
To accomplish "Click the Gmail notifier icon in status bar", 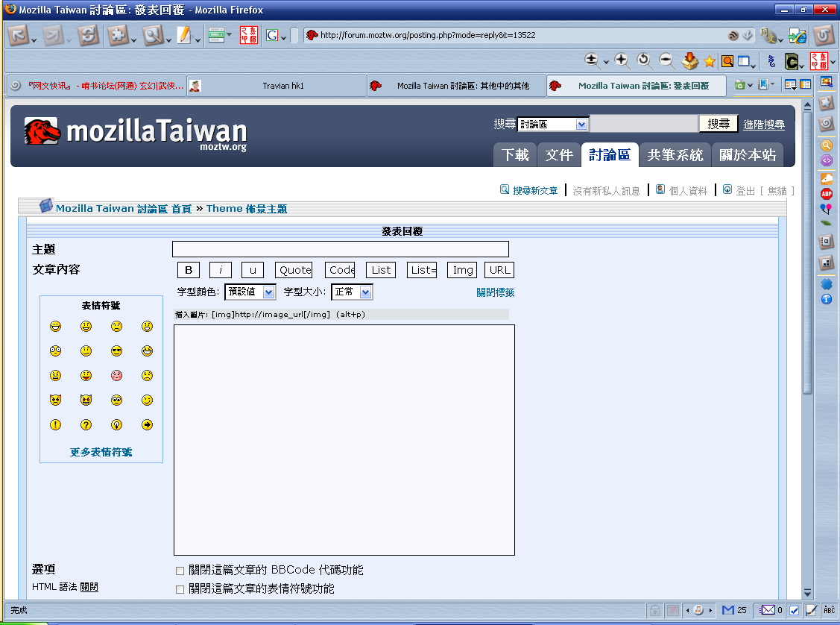I will (728, 610).
